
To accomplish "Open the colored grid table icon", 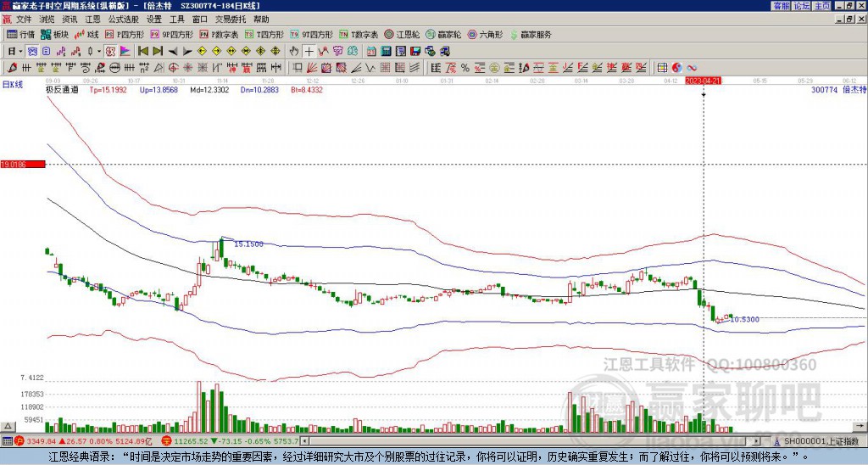I will tap(662, 68).
